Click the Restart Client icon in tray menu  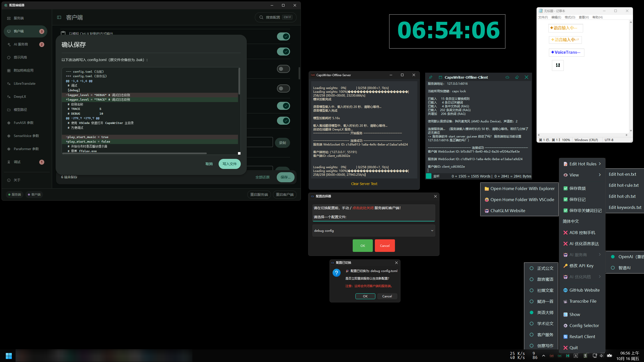(565, 337)
